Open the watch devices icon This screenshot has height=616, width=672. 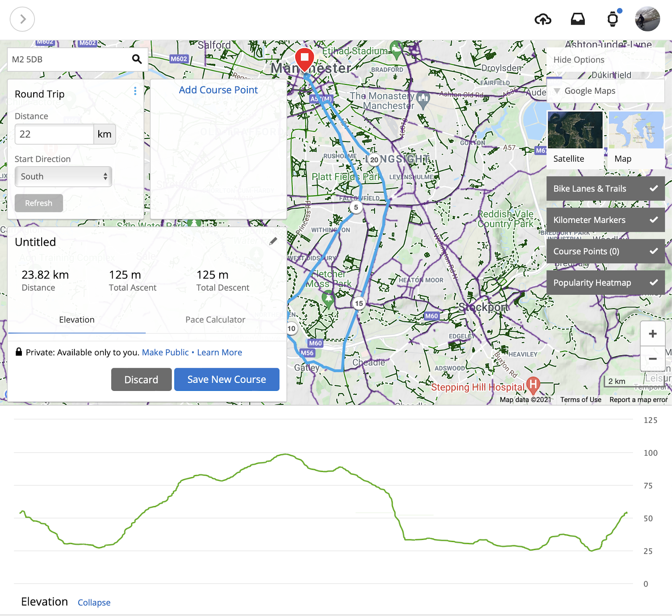click(x=613, y=19)
